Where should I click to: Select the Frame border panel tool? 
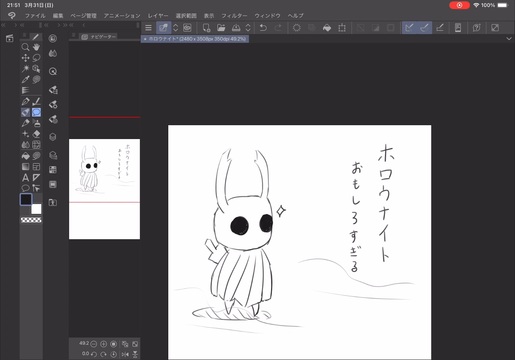36,166
